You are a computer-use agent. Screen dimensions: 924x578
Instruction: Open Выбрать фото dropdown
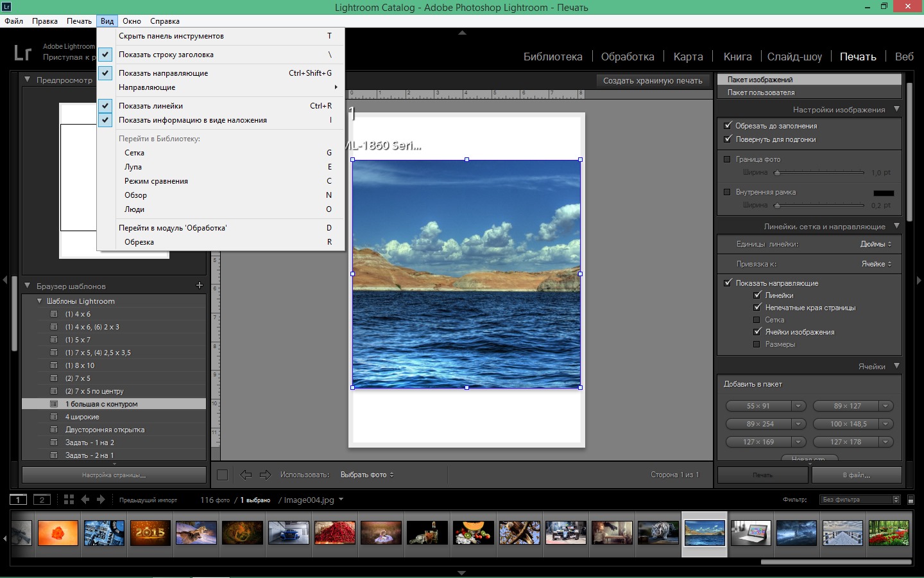tap(367, 475)
